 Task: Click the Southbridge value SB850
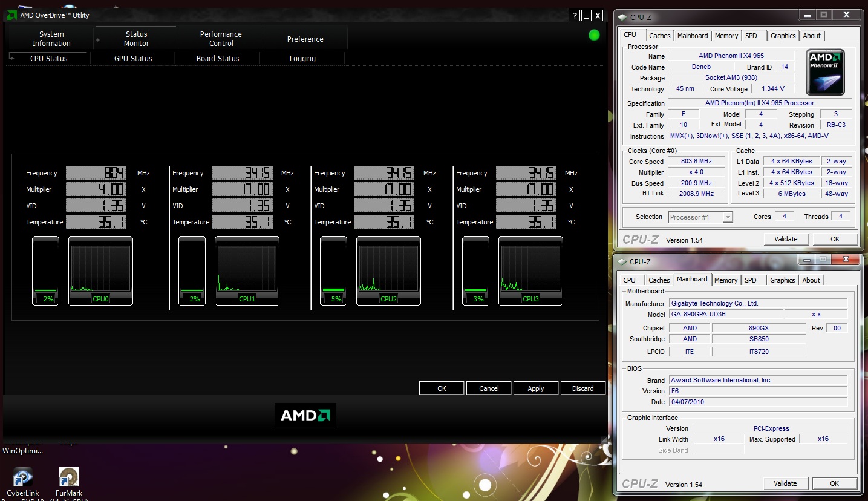[759, 339]
